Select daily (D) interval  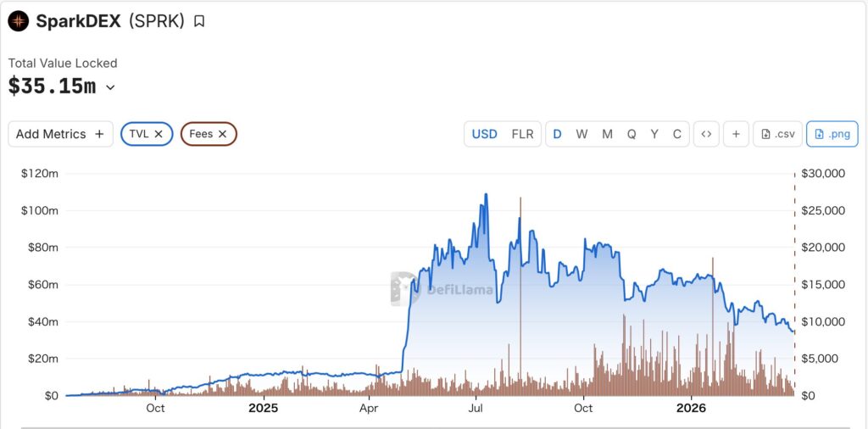pos(558,134)
